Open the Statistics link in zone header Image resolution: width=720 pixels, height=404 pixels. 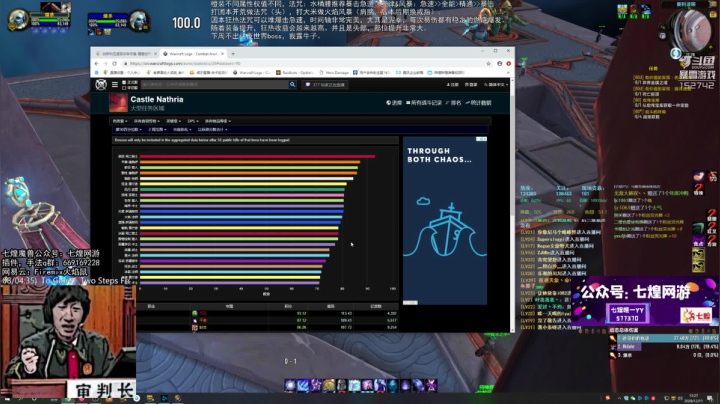478,103
